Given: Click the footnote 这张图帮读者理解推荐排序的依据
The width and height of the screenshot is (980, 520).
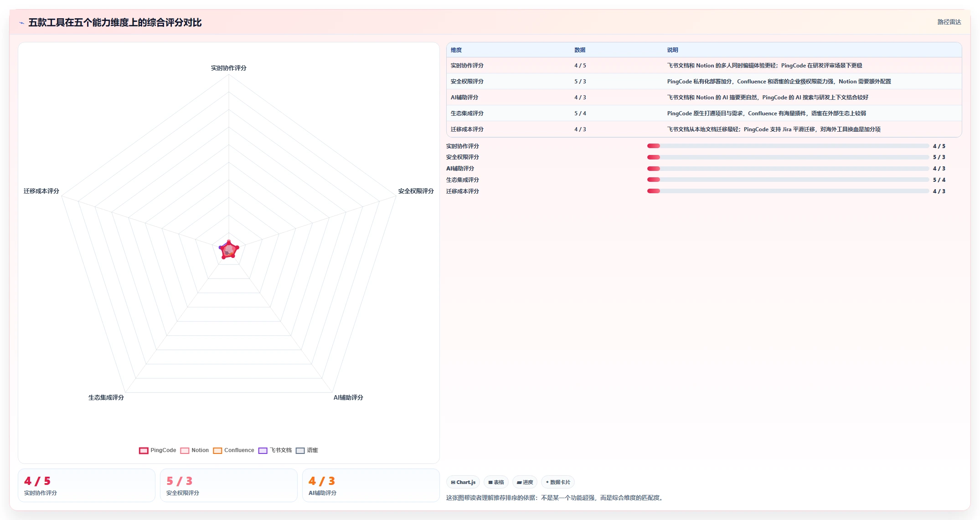Looking at the screenshot, I should (556, 498).
